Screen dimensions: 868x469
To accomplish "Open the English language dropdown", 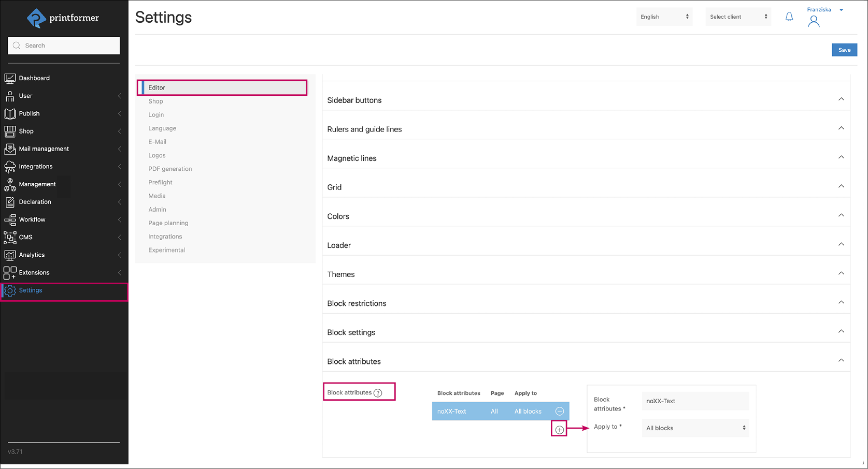I will (664, 17).
